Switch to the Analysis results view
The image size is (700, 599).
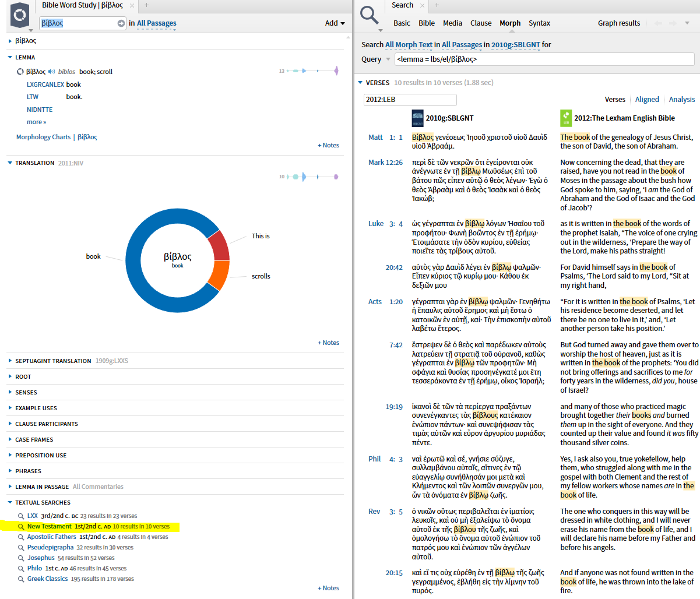(682, 100)
